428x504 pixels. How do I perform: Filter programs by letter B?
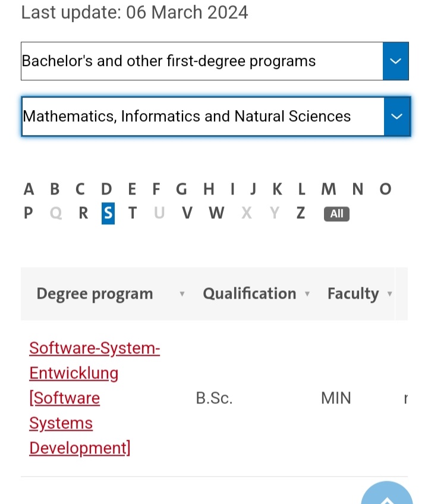[x=55, y=190]
